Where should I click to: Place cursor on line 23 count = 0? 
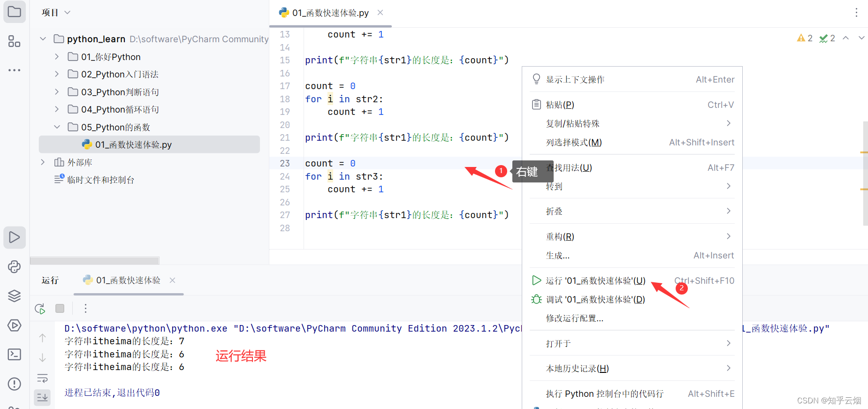point(330,163)
